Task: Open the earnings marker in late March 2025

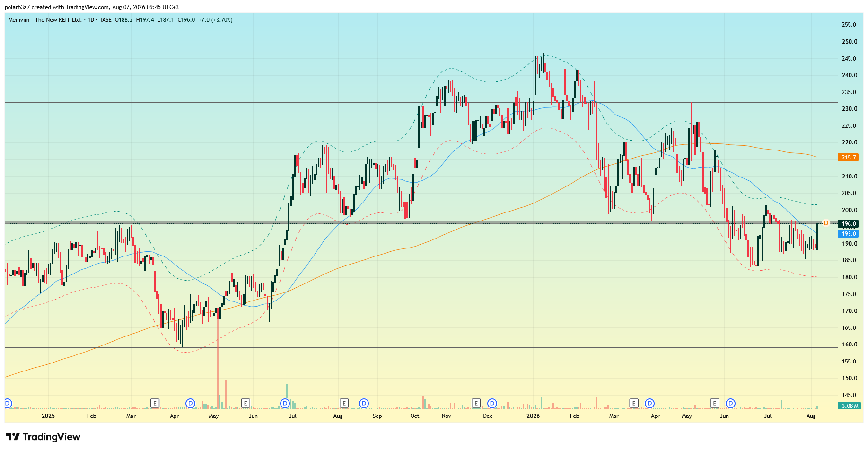Action: coord(155,403)
